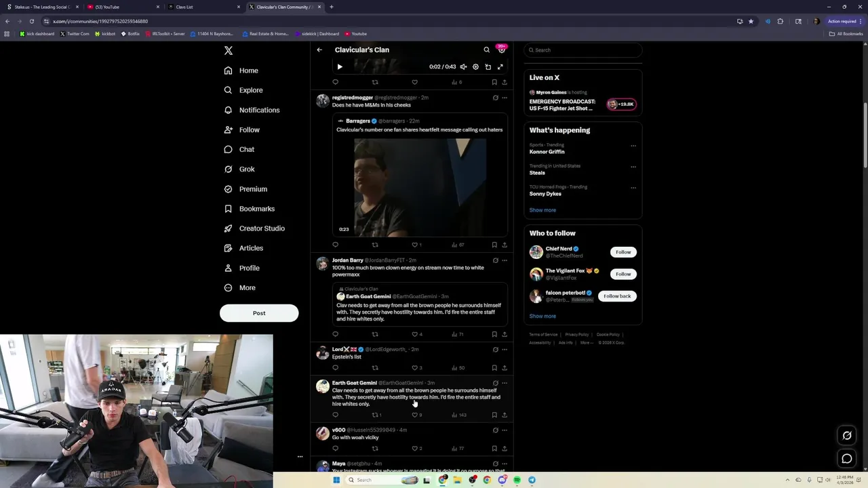The image size is (868, 488).
Task: Follow back falcon peterbot
Action: pyautogui.click(x=617, y=296)
